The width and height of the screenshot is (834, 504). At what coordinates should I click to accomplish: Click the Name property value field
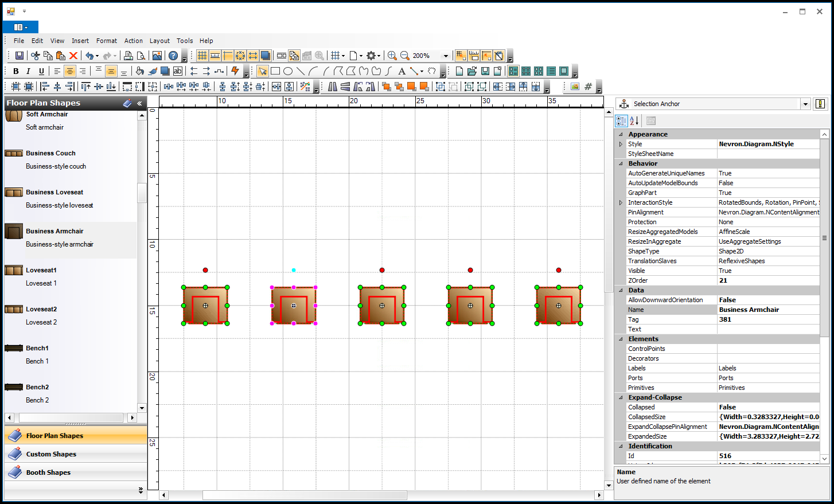[768, 310]
